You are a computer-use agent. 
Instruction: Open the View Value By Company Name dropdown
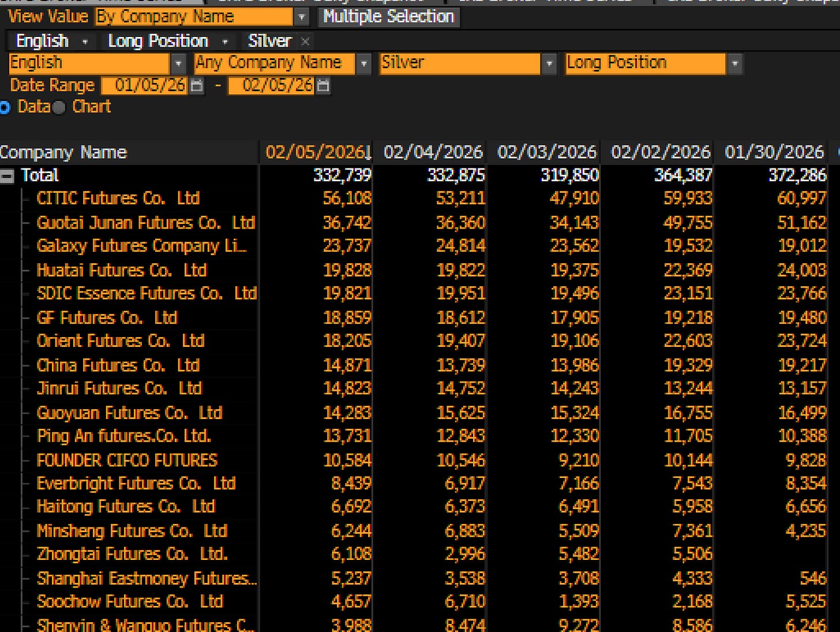(x=301, y=17)
